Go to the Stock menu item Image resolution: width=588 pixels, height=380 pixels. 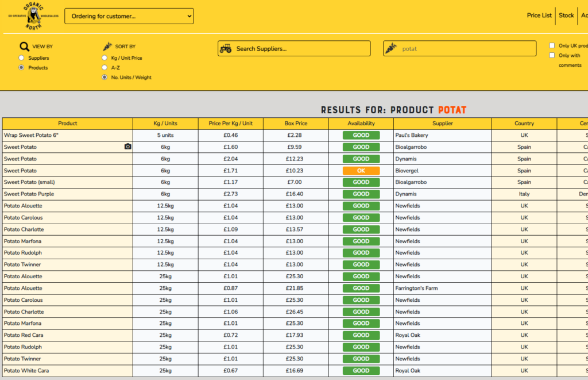(x=566, y=16)
